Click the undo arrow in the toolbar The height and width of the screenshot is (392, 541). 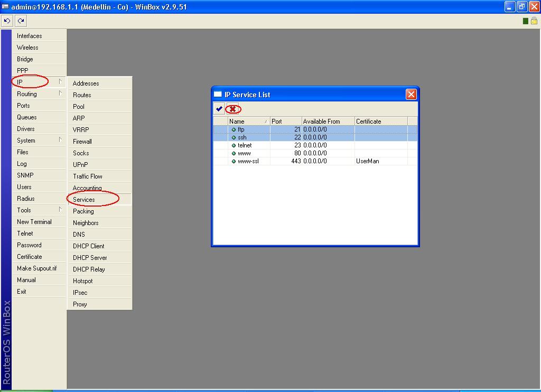pos(7,21)
